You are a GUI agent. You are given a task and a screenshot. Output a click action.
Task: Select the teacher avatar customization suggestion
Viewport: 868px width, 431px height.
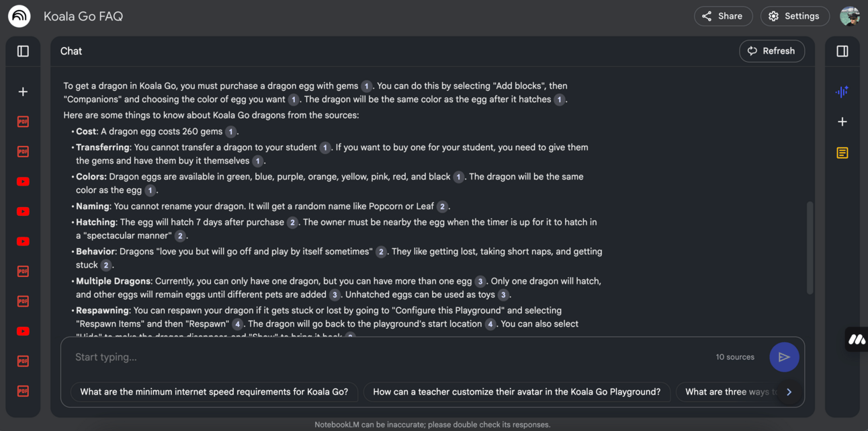point(517,392)
